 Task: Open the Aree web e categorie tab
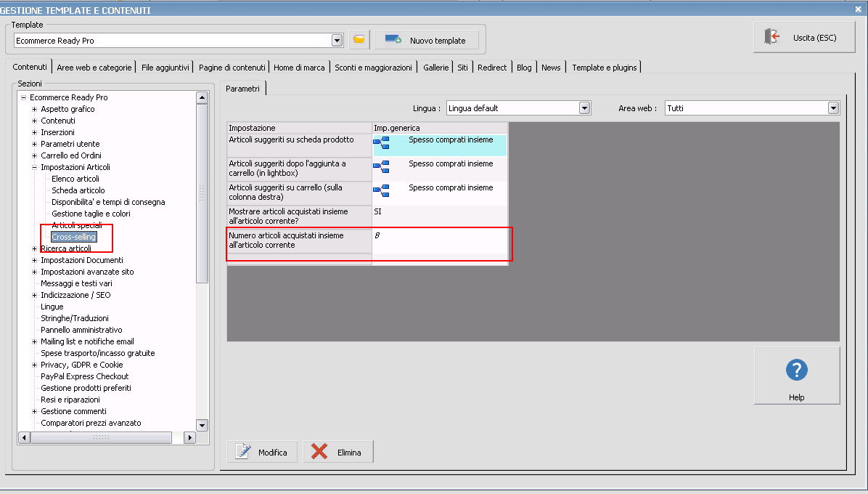tap(94, 68)
